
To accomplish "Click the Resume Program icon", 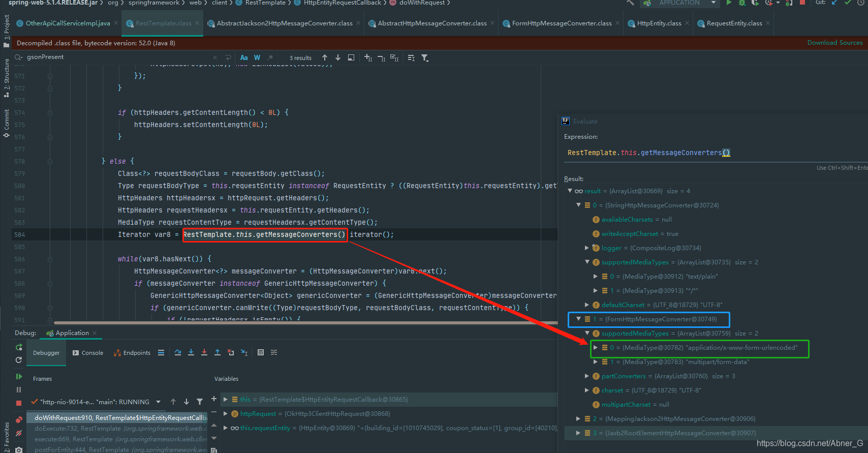I will click(19, 376).
